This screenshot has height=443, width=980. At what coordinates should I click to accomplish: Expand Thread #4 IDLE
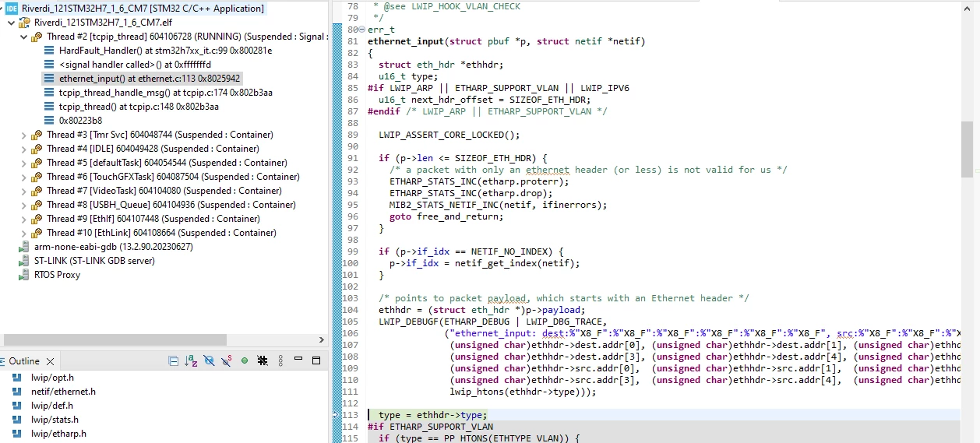(24, 149)
